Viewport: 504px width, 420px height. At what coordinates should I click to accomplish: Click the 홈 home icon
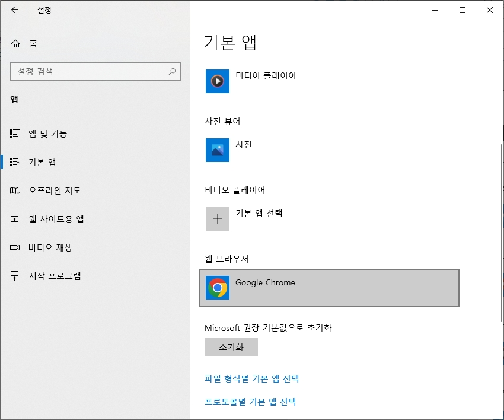pyautogui.click(x=15, y=43)
